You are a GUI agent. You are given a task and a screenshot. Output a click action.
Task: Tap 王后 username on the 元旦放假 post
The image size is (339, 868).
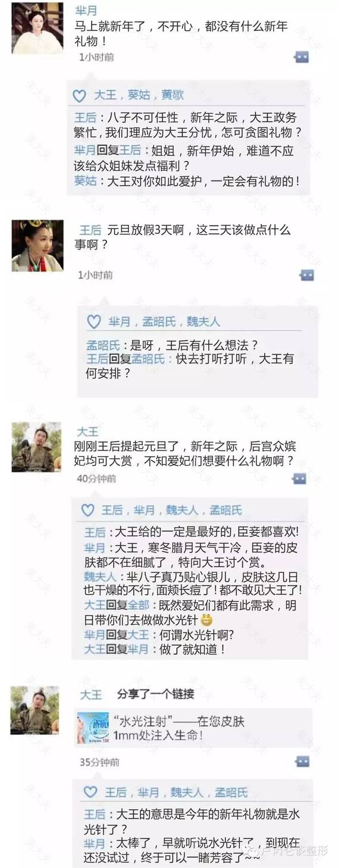(91, 230)
